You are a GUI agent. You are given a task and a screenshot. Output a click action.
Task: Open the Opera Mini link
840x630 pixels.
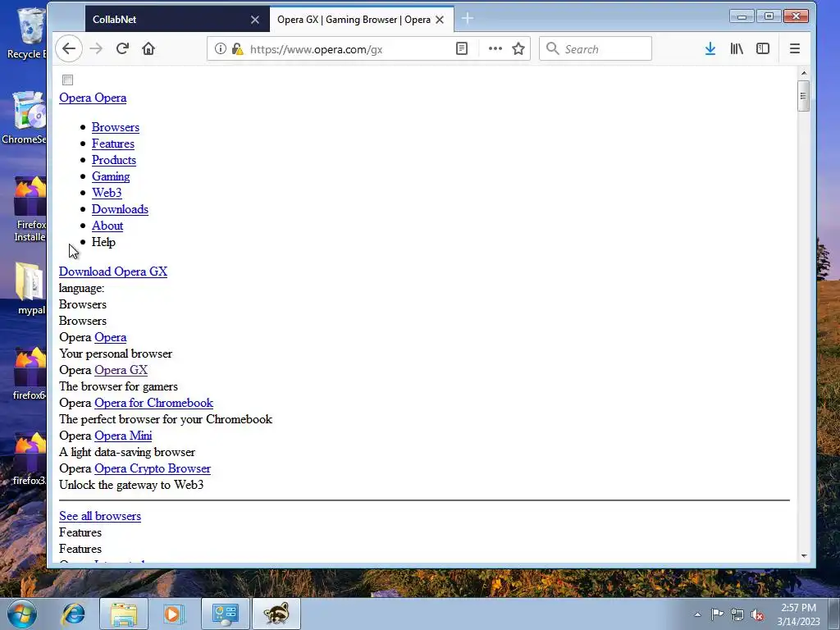(123, 436)
